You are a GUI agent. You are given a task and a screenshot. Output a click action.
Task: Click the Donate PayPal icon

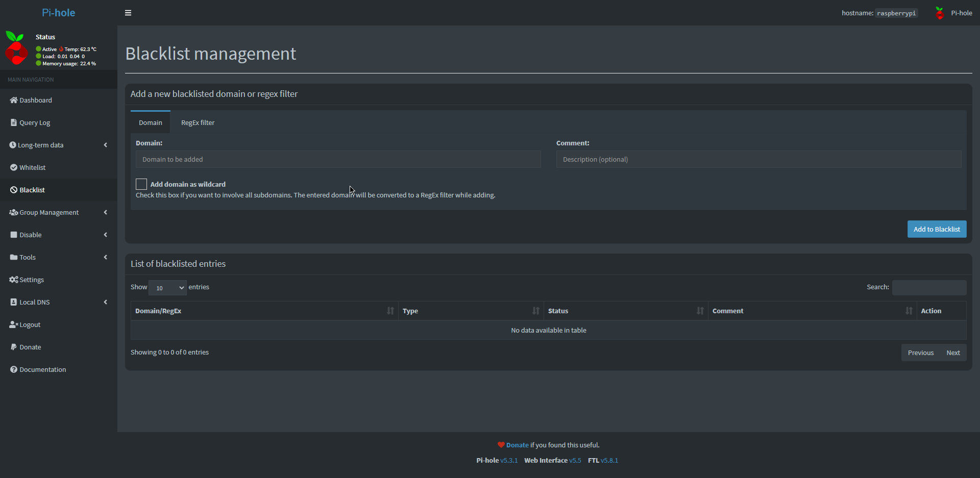point(14,347)
